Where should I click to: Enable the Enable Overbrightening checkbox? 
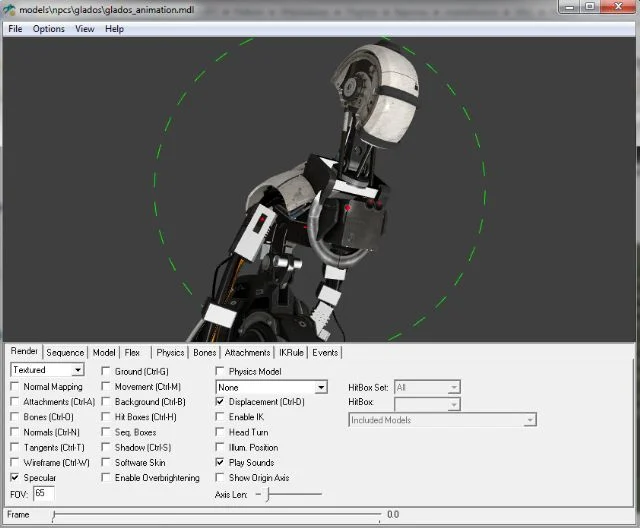[x=106, y=477]
